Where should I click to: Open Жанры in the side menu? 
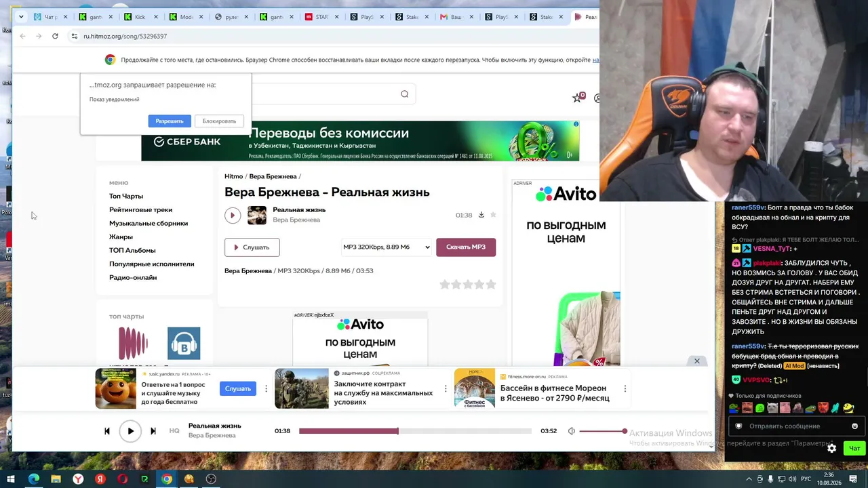pyautogui.click(x=121, y=237)
